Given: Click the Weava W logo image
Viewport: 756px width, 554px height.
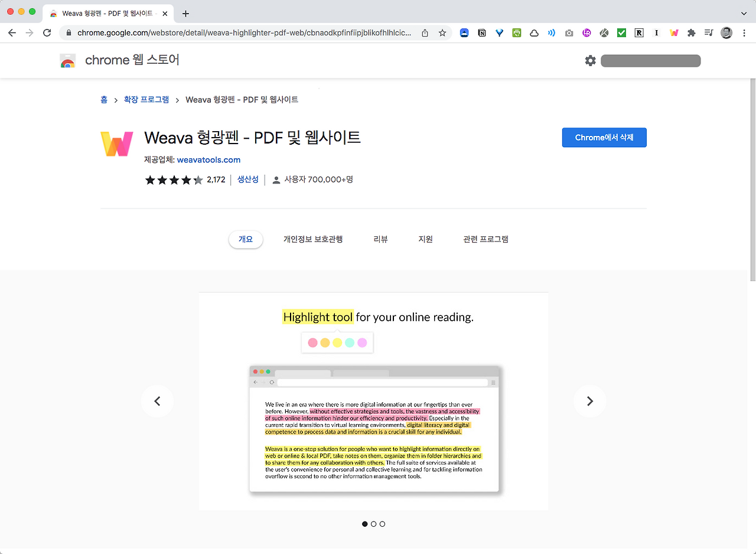Looking at the screenshot, I should coord(117,144).
